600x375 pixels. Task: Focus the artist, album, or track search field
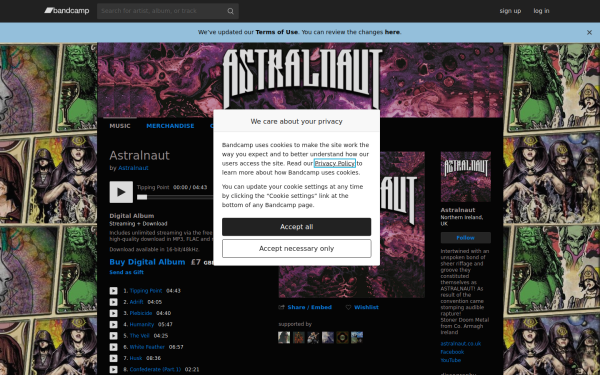click(x=168, y=11)
